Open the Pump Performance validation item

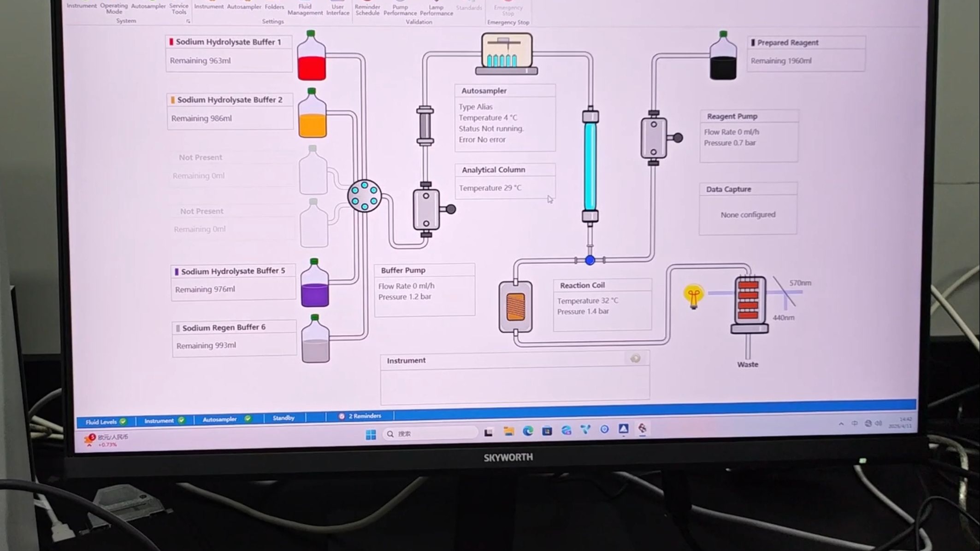[400, 9]
